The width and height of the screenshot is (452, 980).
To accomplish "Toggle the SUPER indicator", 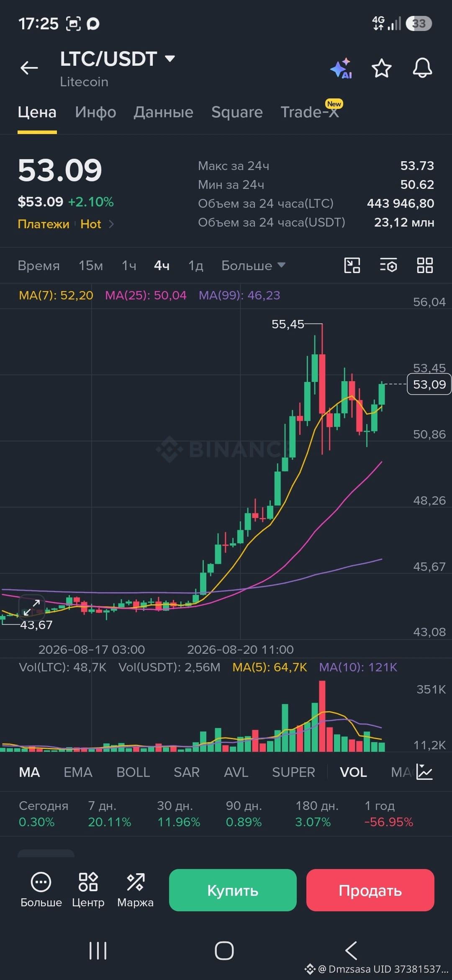I will [x=293, y=772].
